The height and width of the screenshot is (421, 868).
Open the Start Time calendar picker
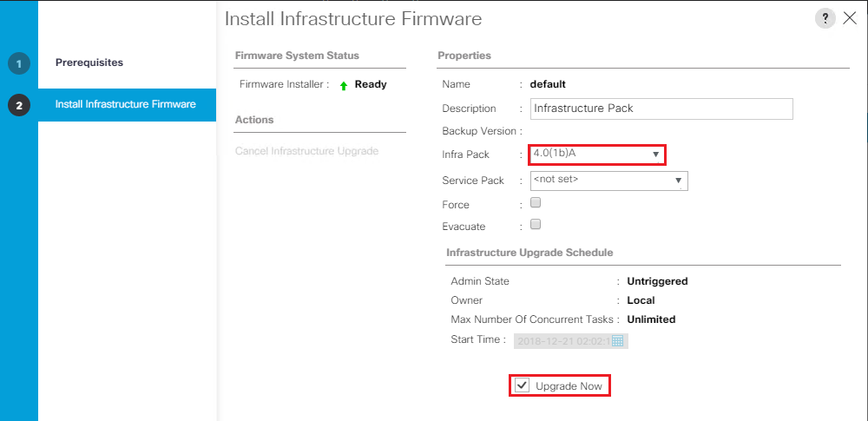pos(618,340)
